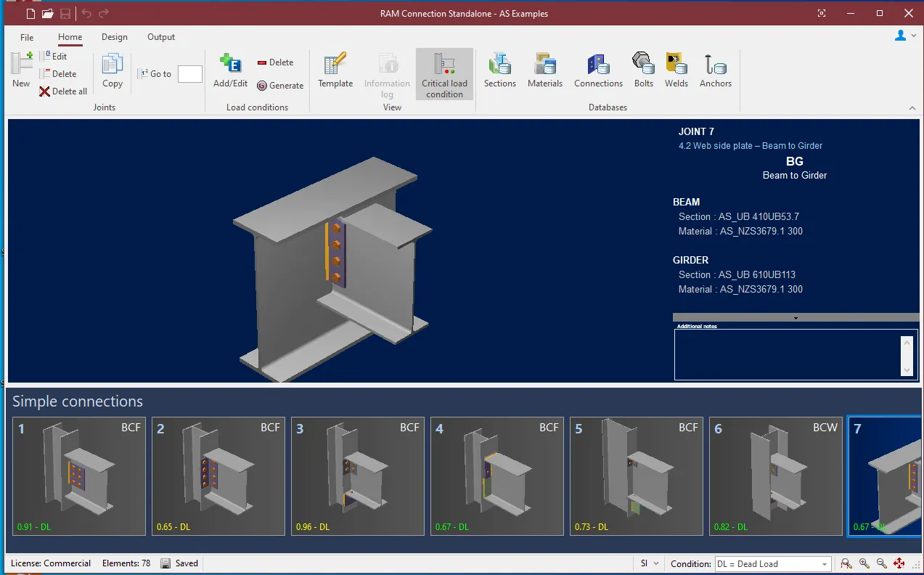Screen dimensions: 924x575
Task: Open the File menu
Action: click(27, 37)
